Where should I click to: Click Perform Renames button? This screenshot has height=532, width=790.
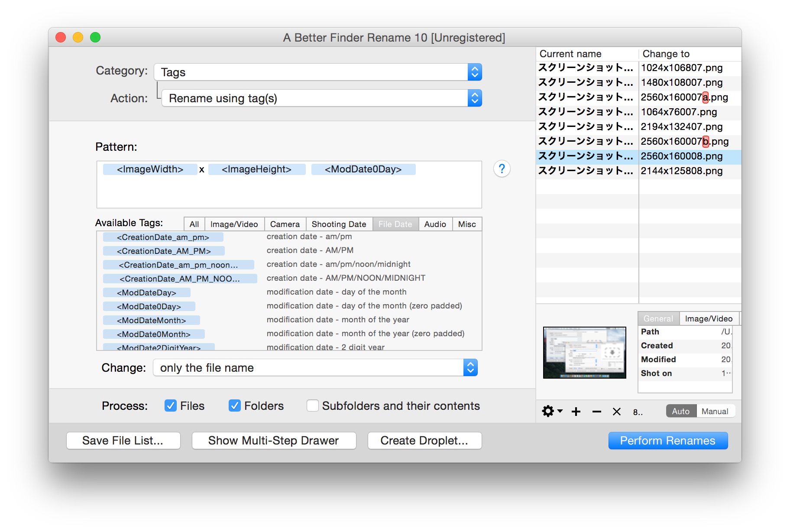(668, 441)
